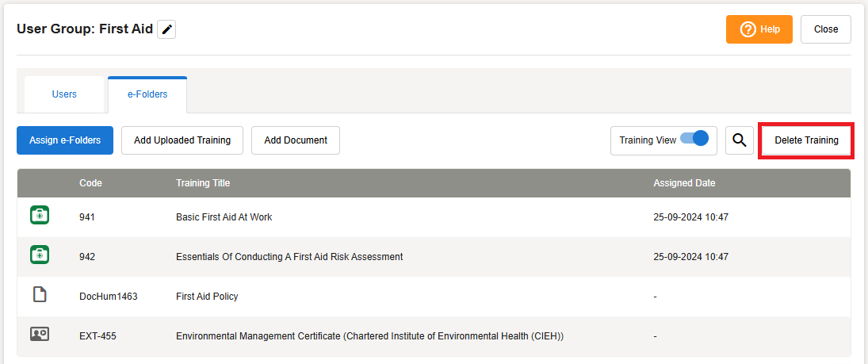This screenshot has width=868, height=364.
Task: Sort by the Code column header
Action: click(x=90, y=183)
